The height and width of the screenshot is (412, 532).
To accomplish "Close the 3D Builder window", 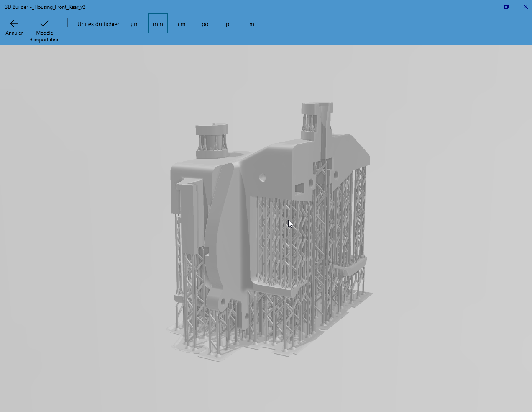I will click(x=526, y=7).
